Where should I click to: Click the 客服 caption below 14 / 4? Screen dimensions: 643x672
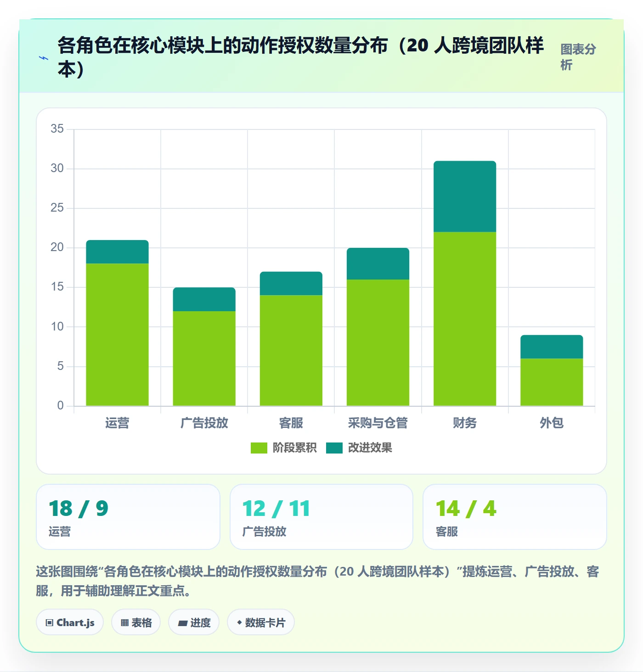tap(447, 532)
